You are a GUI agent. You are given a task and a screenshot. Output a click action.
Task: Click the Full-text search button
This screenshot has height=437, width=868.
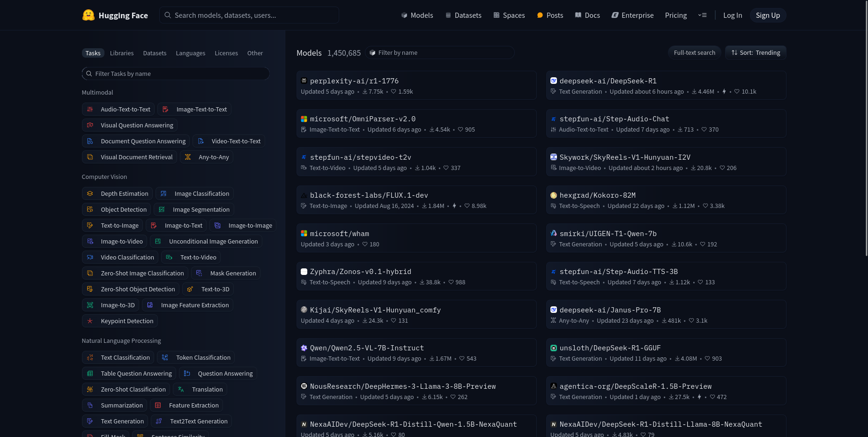(694, 52)
